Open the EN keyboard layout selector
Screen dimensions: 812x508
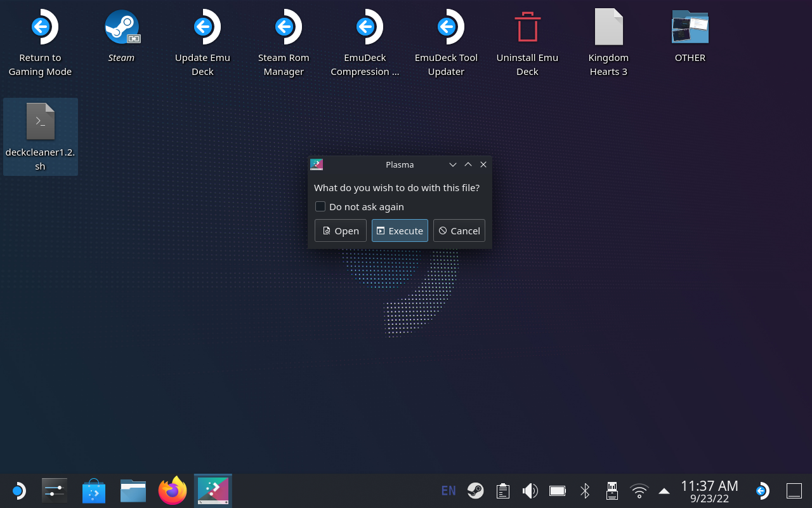click(x=448, y=491)
